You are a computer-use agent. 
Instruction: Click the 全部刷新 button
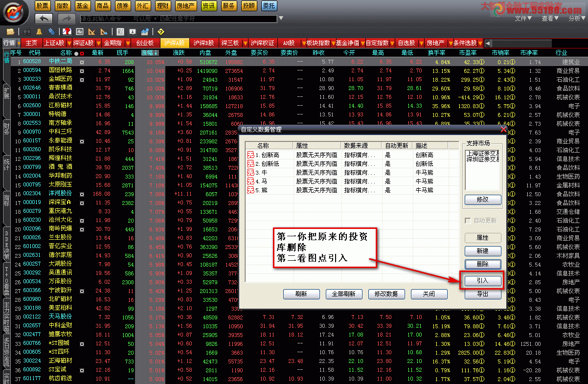343,294
